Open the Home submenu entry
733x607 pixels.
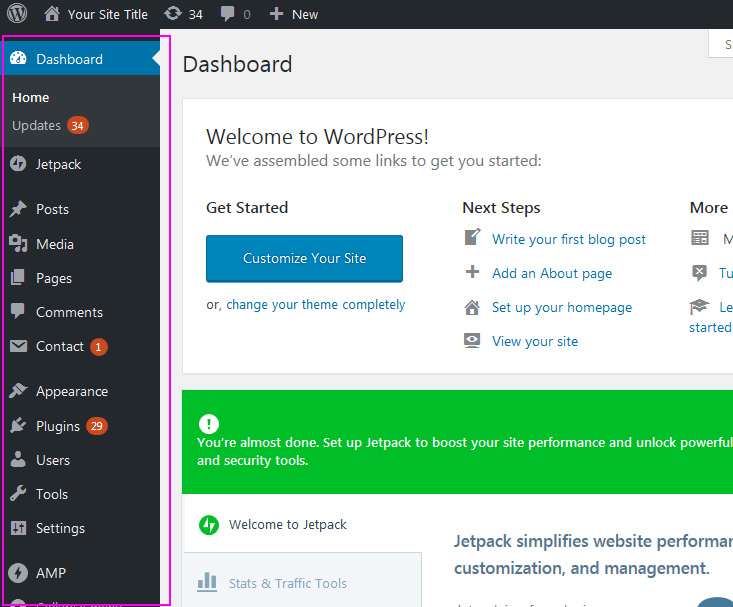tap(31, 97)
